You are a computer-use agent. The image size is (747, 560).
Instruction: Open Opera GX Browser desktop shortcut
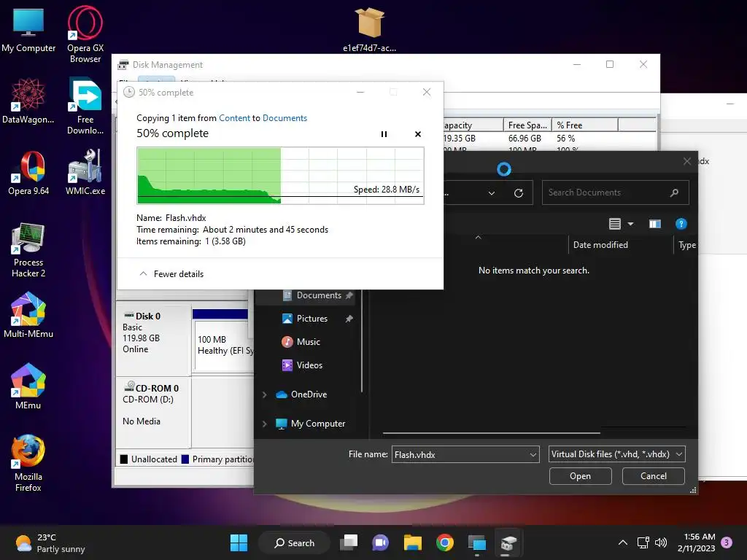click(x=85, y=34)
